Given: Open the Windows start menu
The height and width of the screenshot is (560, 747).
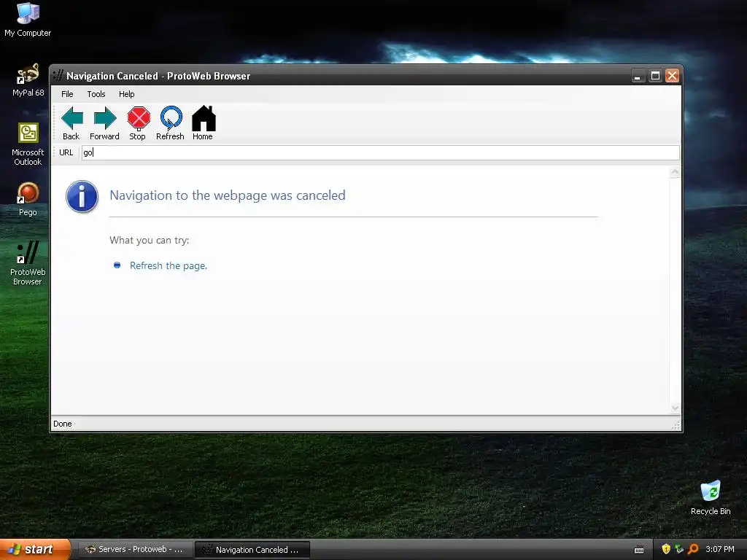Looking at the screenshot, I should tap(35, 549).
